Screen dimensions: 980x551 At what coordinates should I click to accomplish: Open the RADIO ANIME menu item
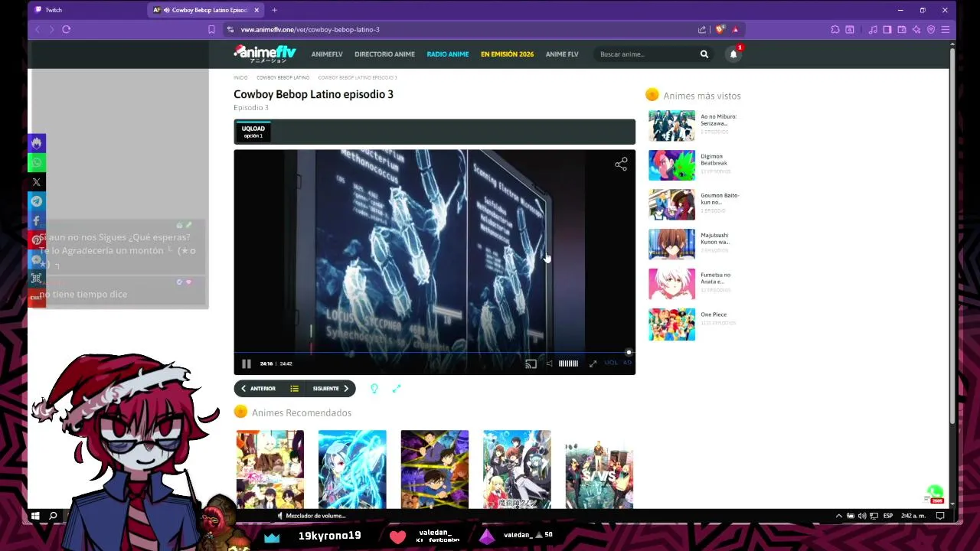click(448, 54)
